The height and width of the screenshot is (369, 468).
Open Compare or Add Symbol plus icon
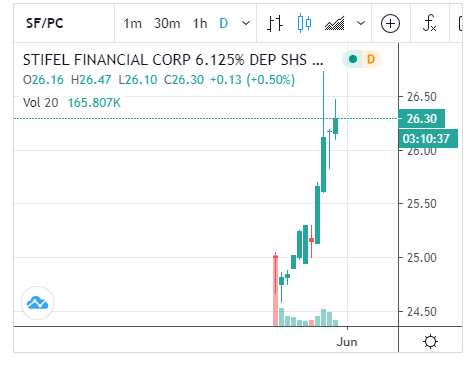[x=390, y=24]
